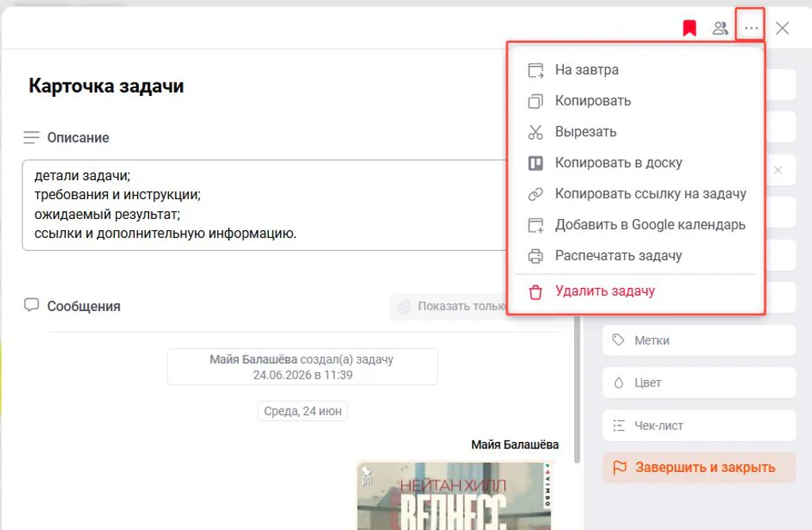Open the participants people icon
Viewport: 812px width, 530px height.
click(x=720, y=28)
